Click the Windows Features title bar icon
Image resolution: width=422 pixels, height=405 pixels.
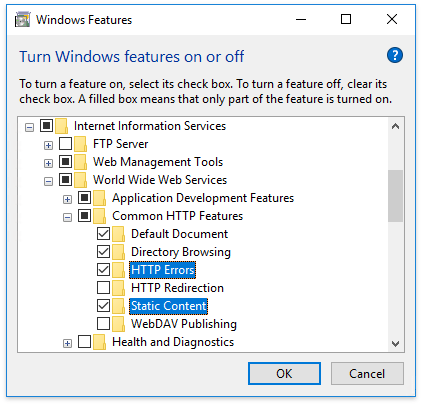point(22,20)
